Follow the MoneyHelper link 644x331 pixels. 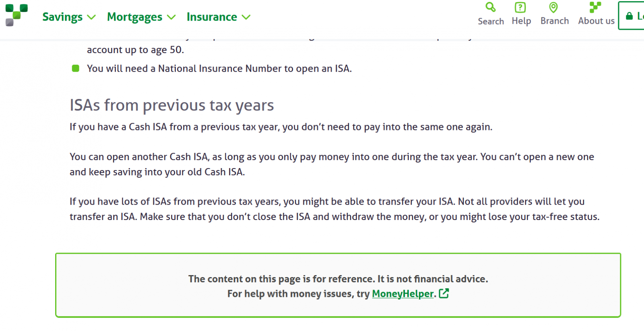tap(402, 294)
